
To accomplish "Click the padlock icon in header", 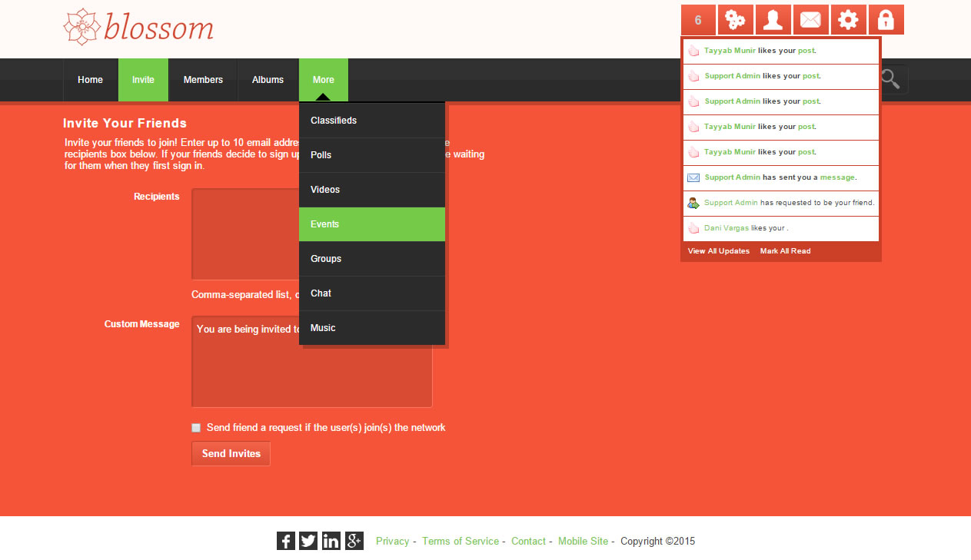I will [886, 20].
